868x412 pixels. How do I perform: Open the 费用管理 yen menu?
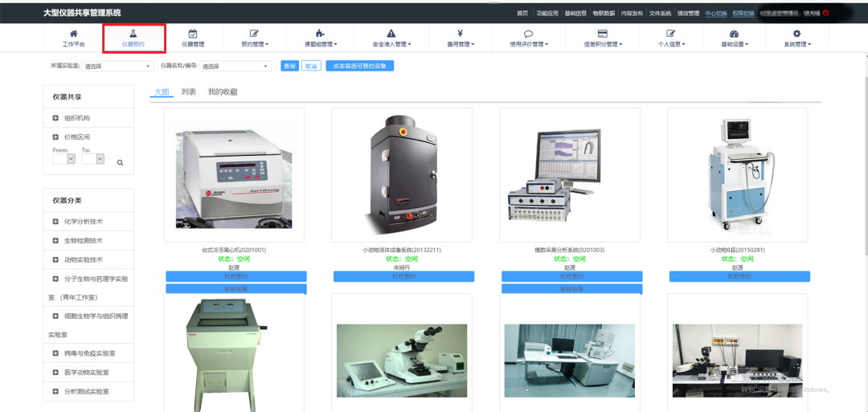pos(460,38)
